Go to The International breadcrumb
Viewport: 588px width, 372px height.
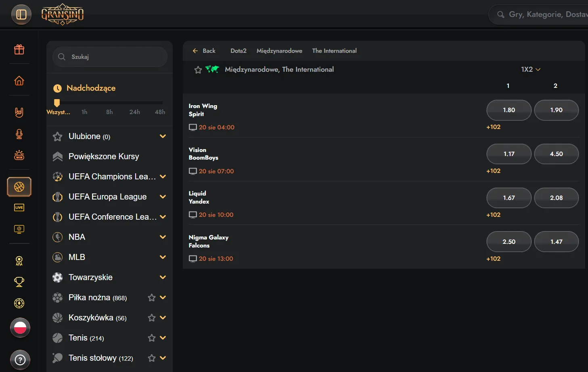(335, 51)
